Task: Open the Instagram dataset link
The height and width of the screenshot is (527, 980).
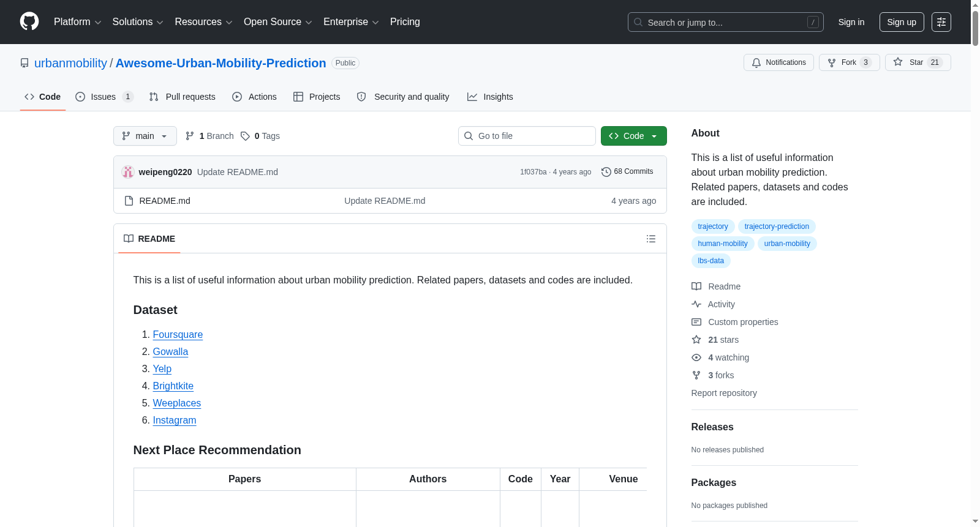Action: pyautogui.click(x=175, y=420)
